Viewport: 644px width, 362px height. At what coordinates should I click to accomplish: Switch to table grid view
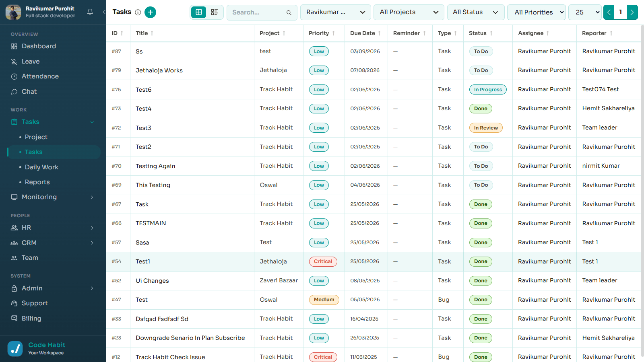[x=199, y=12]
